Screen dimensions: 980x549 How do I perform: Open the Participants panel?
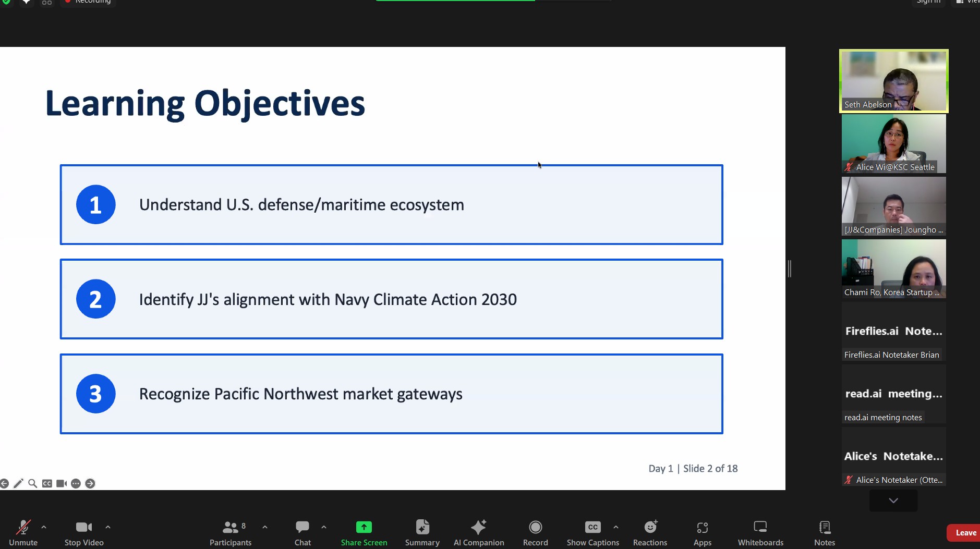coord(231,532)
